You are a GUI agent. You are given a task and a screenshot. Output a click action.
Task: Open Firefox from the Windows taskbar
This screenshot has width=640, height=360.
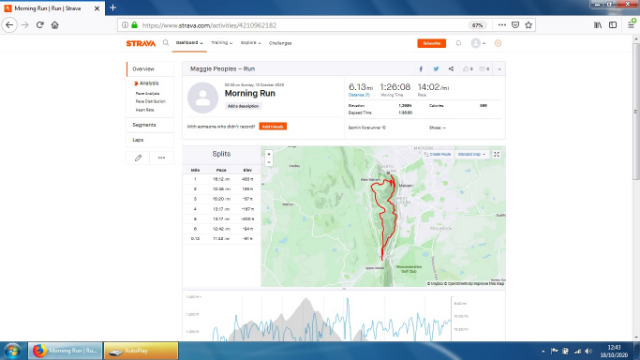[x=65, y=351]
